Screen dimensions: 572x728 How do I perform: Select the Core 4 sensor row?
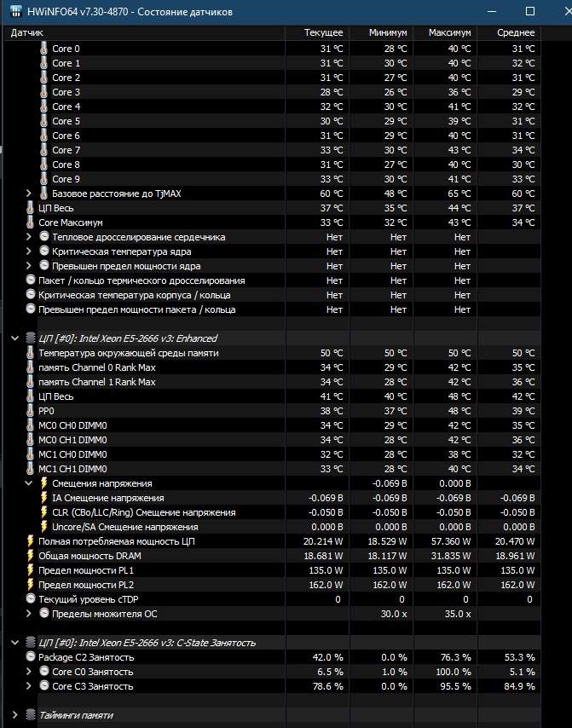273,107
